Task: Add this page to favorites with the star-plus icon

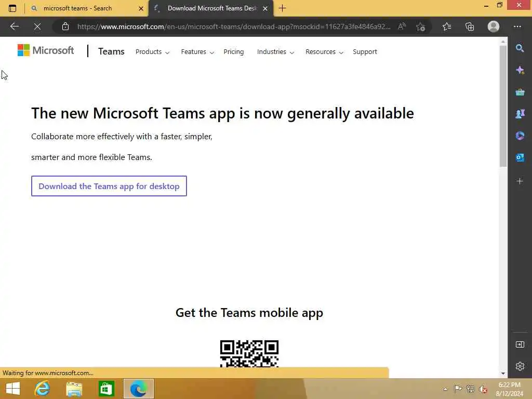Action: (x=421, y=26)
